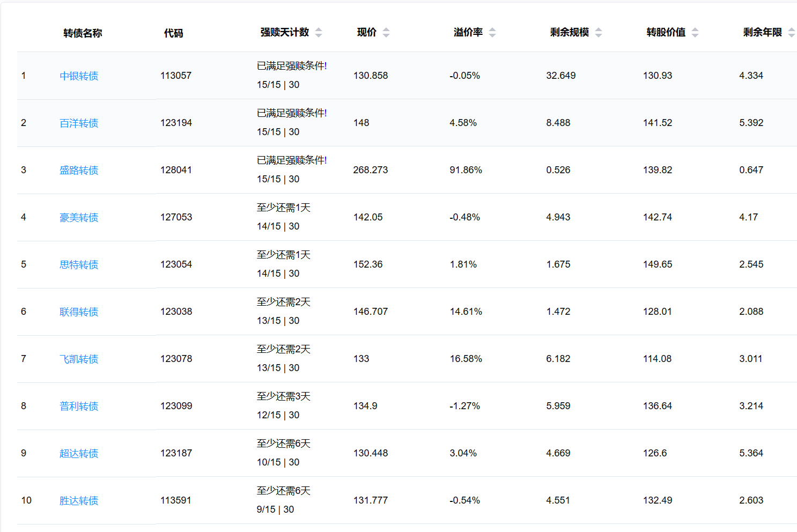Viewport: 797px width, 532px height.
Task: Select the 268.273 price cell
Action: [x=370, y=170]
